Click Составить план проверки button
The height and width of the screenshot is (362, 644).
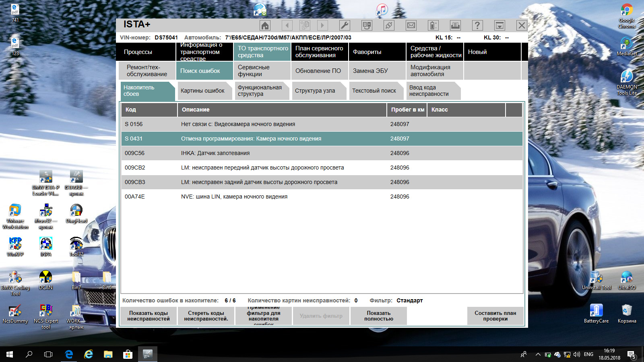coord(495,316)
